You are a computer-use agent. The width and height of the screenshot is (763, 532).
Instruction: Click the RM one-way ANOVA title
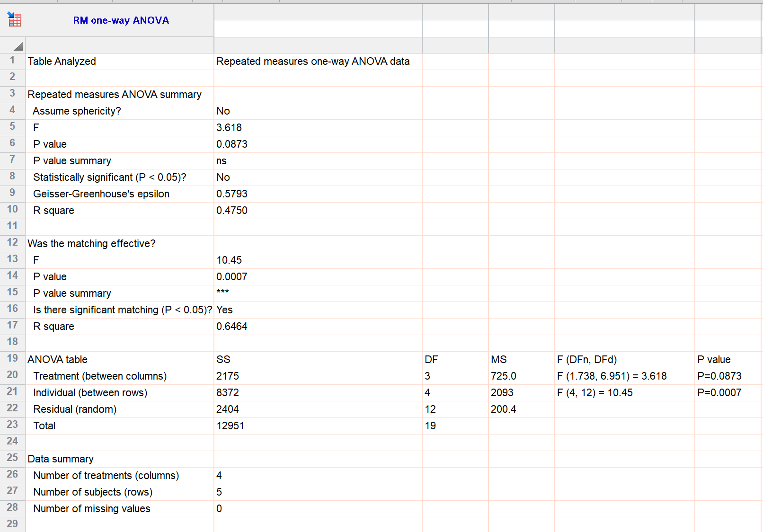[121, 20]
